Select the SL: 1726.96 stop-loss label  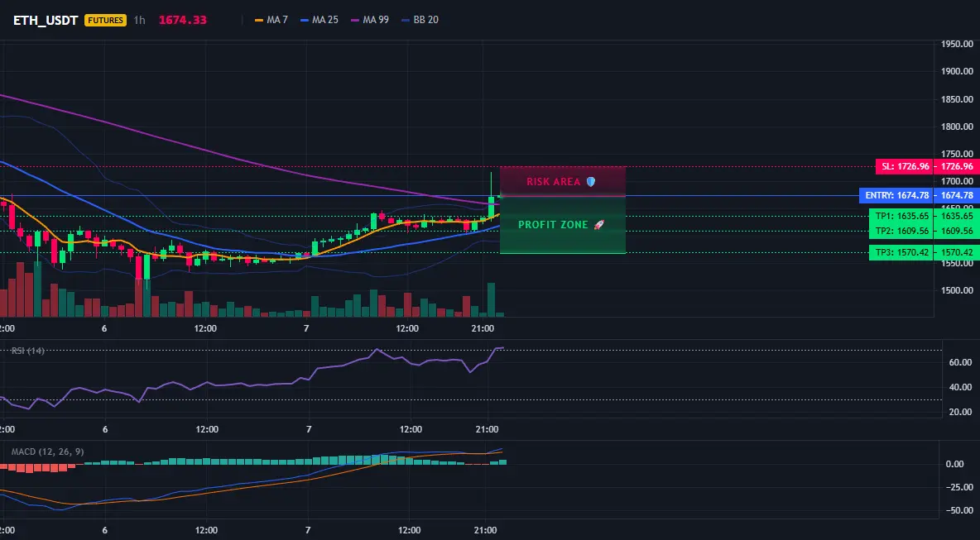905,167
